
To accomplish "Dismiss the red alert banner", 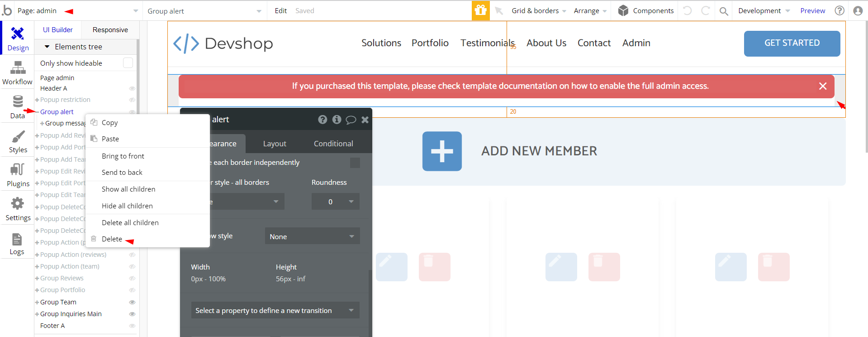I will (823, 86).
